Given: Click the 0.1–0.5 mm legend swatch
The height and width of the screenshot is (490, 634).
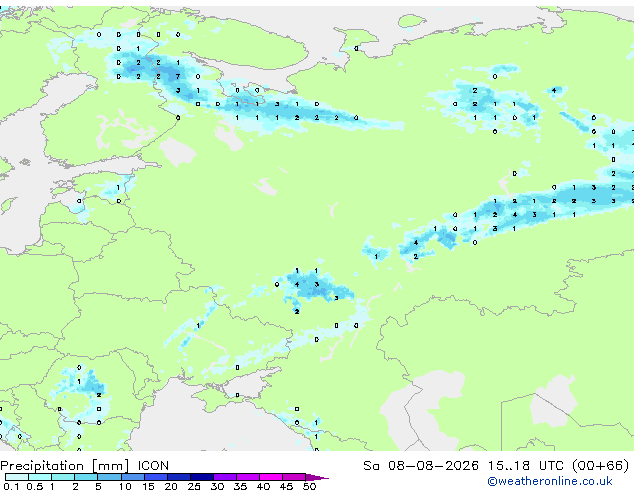Looking at the screenshot, I should pos(17,477).
